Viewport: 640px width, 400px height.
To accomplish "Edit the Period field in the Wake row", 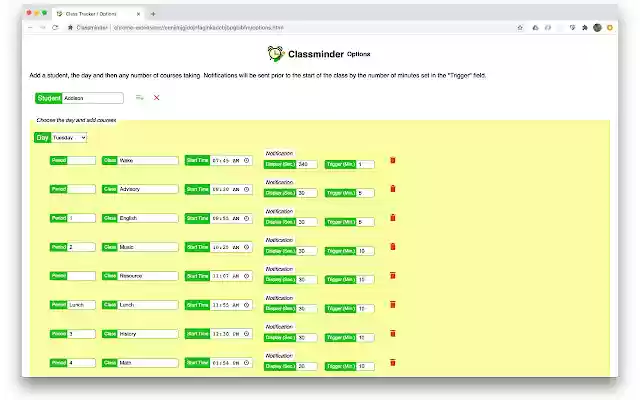I will point(82,160).
